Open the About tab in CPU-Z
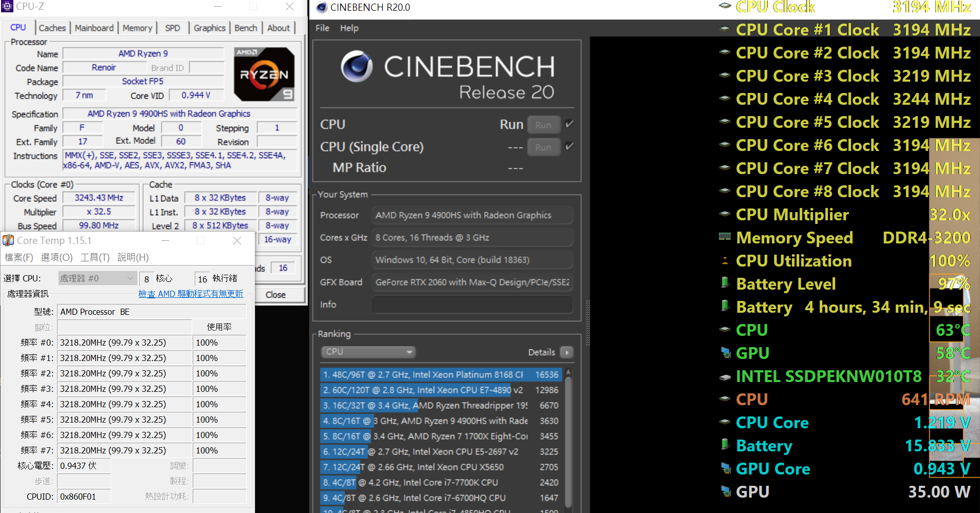This screenshot has width=980, height=513. click(279, 28)
